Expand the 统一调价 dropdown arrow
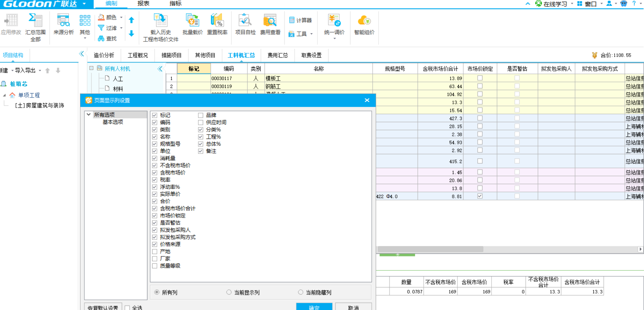644x310 pixels. coord(334,38)
